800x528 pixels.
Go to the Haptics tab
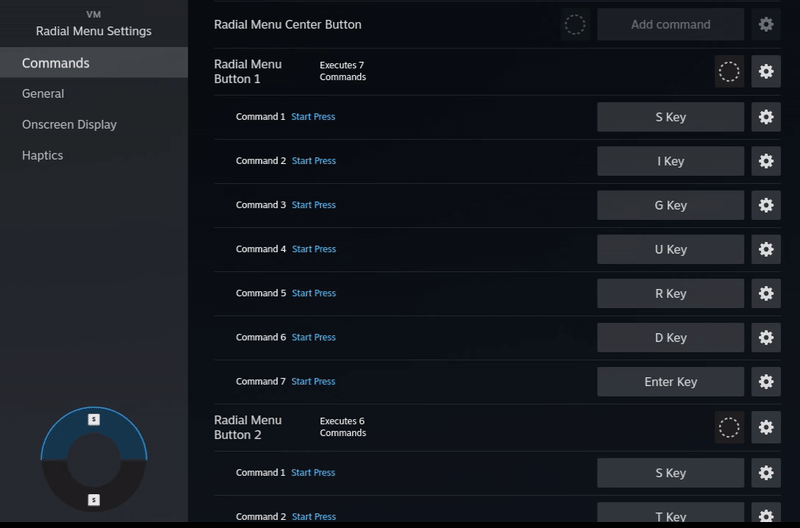coord(43,155)
